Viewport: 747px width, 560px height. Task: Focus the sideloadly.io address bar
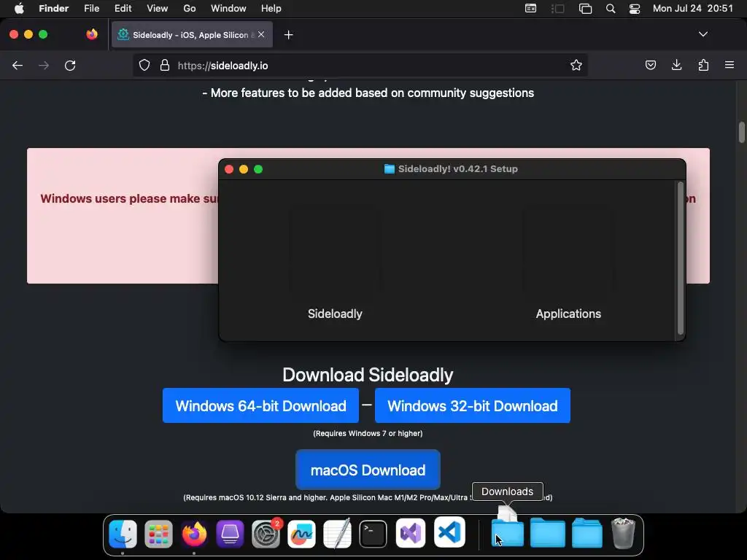(x=360, y=65)
